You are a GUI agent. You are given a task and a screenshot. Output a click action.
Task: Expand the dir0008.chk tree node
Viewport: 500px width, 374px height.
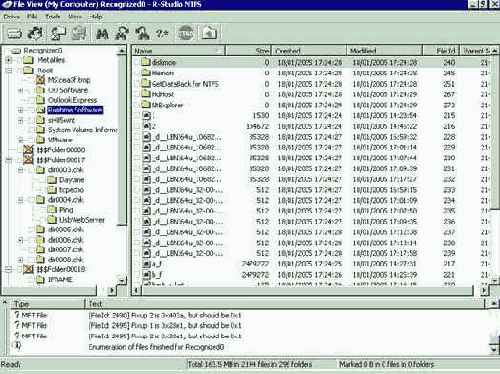[20, 259]
